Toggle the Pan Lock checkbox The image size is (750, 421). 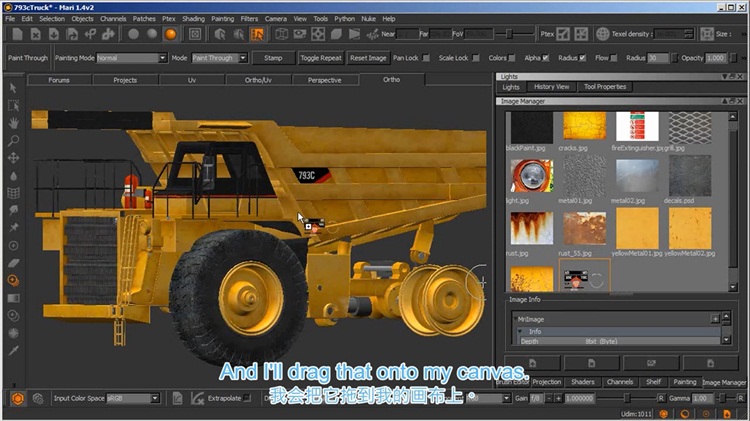(x=426, y=58)
